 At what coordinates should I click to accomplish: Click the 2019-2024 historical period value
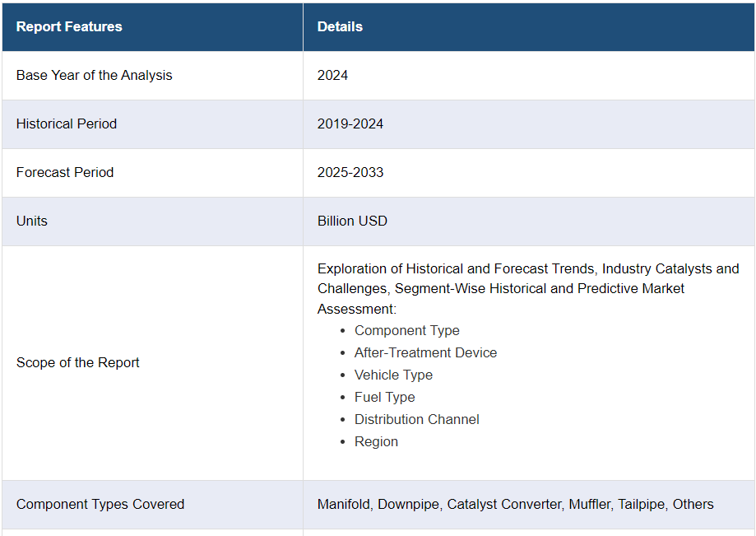pyautogui.click(x=350, y=124)
